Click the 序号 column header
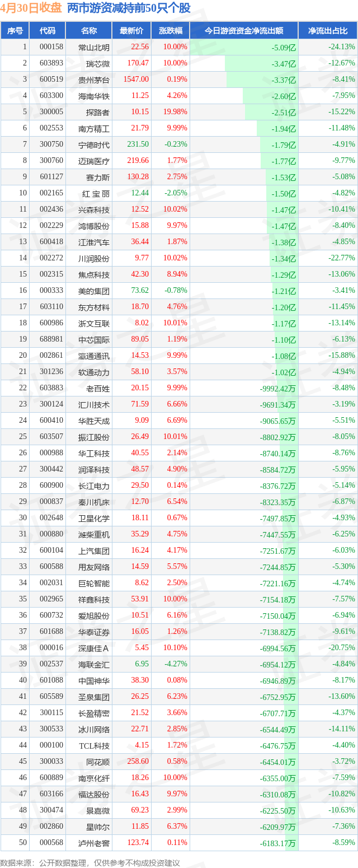Image resolution: width=358 pixels, height=868 pixels. [x=15, y=31]
